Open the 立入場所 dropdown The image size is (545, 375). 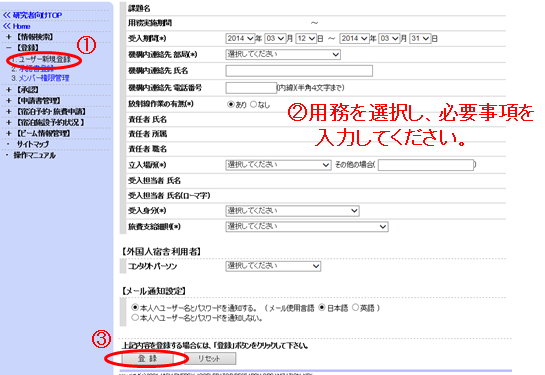(x=278, y=165)
